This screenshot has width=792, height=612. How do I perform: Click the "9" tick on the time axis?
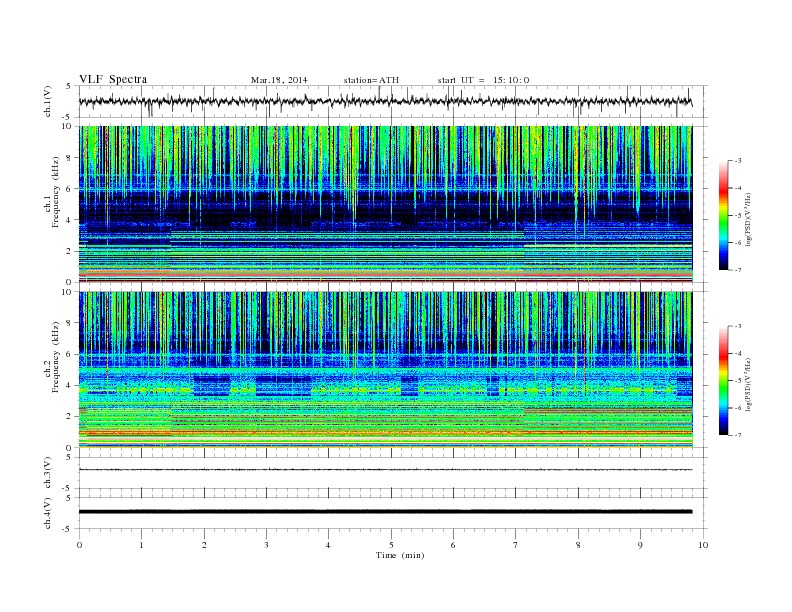click(640, 545)
